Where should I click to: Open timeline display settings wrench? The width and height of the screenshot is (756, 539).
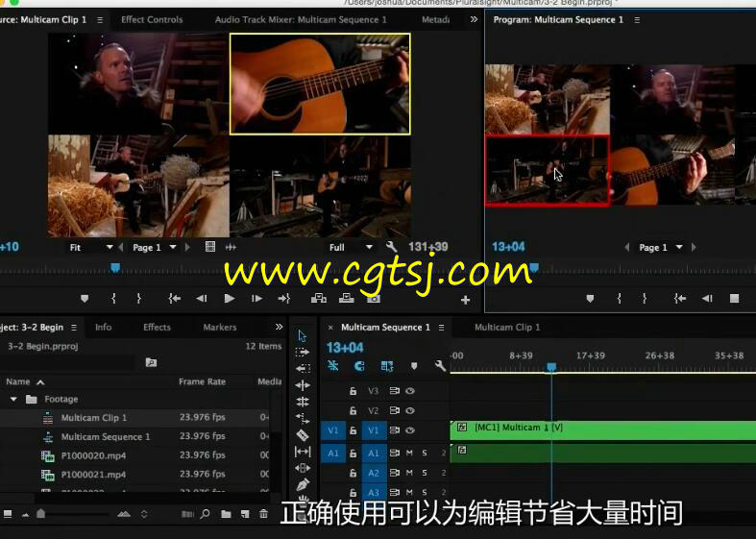(440, 366)
